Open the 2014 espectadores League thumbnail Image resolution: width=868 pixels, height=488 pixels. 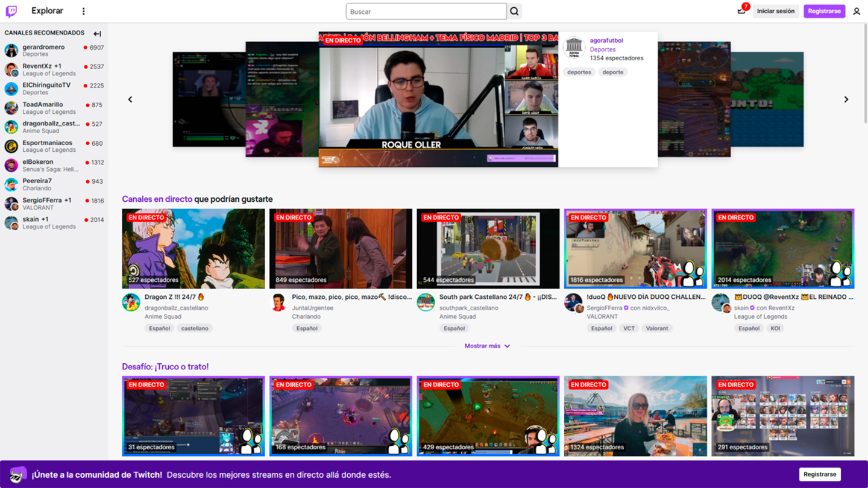point(783,249)
